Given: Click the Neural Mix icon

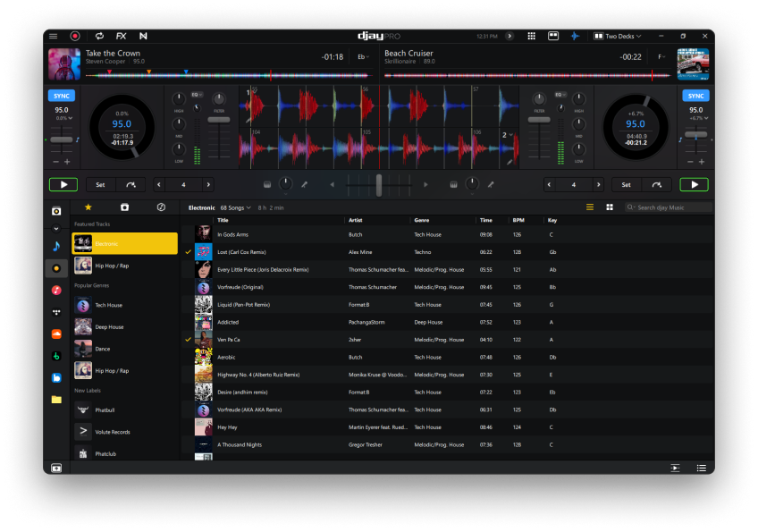Looking at the screenshot, I should [143, 37].
